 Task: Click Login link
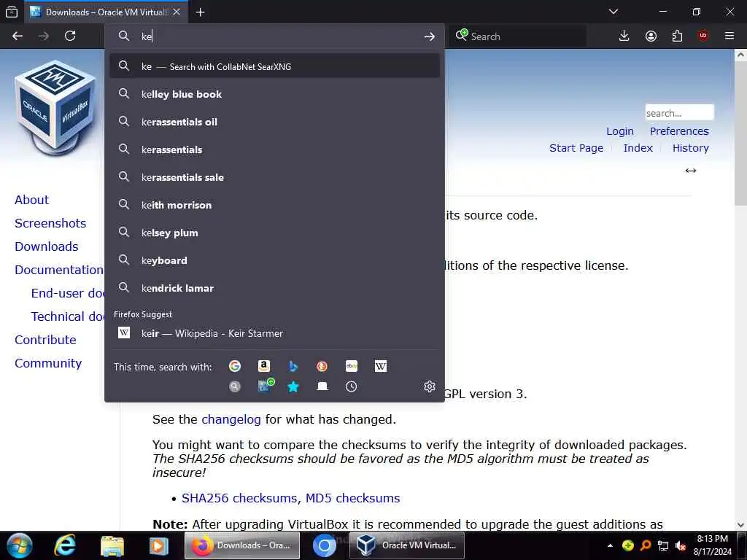620,131
